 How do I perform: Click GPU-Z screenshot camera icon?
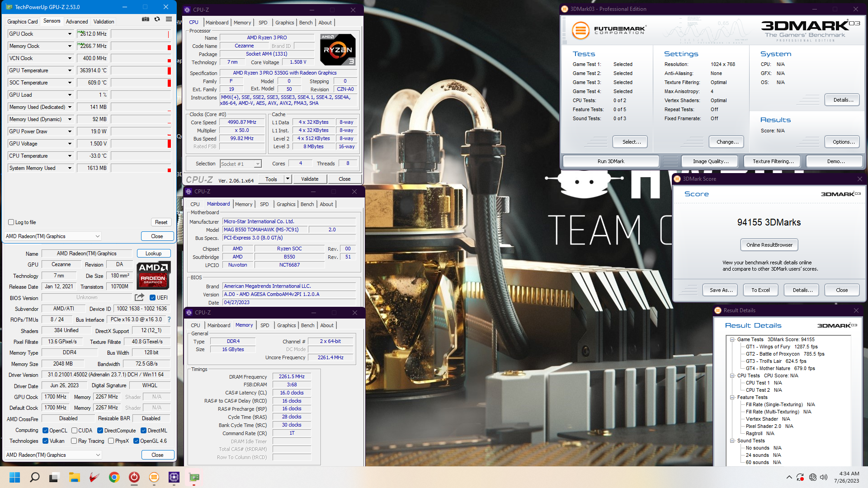pos(145,19)
